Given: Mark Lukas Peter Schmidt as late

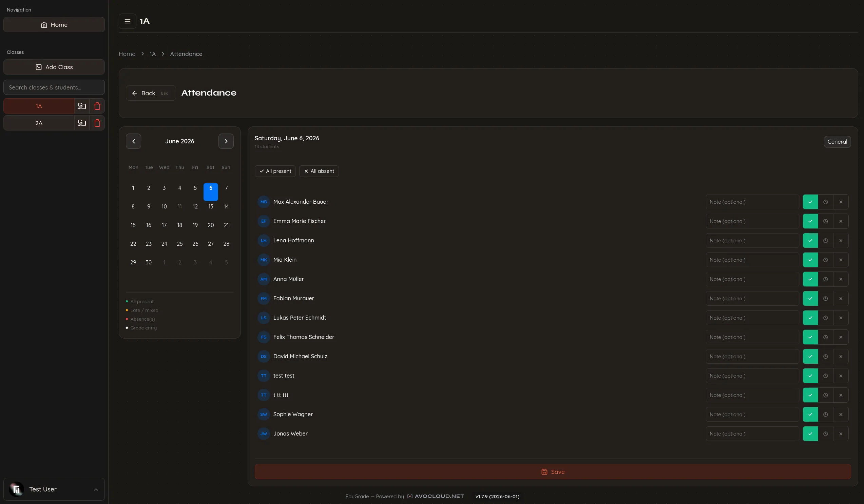Looking at the screenshot, I should pyautogui.click(x=826, y=318).
